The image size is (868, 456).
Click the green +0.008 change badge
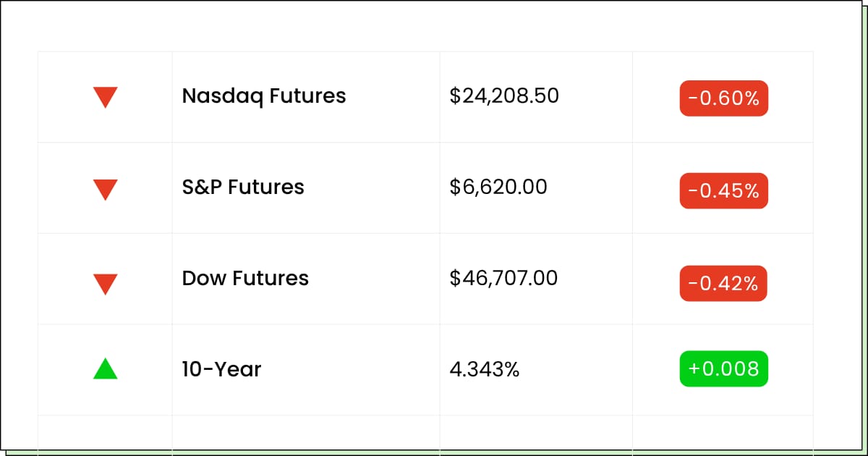(723, 369)
